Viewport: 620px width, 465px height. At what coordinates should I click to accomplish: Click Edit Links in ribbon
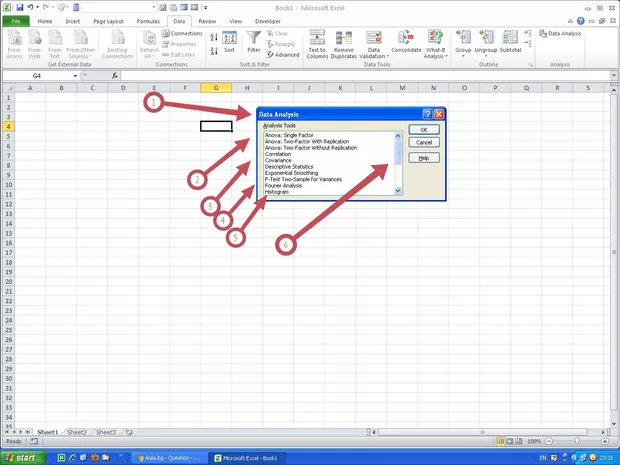178,55
